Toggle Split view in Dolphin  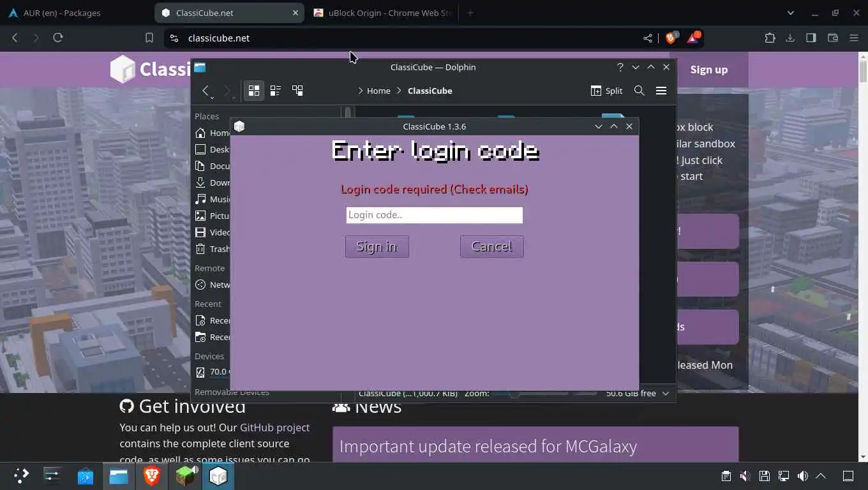click(x=606, y=91)
